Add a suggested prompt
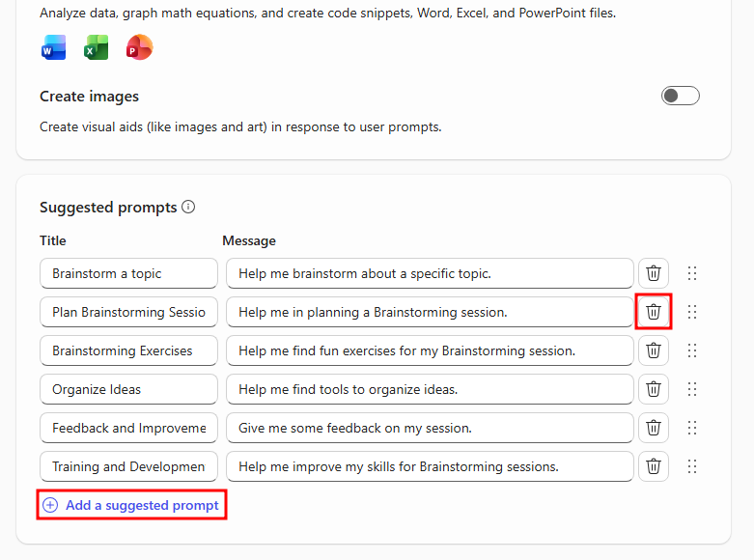This screenshot has height=560, width=754. coord(132,505)
